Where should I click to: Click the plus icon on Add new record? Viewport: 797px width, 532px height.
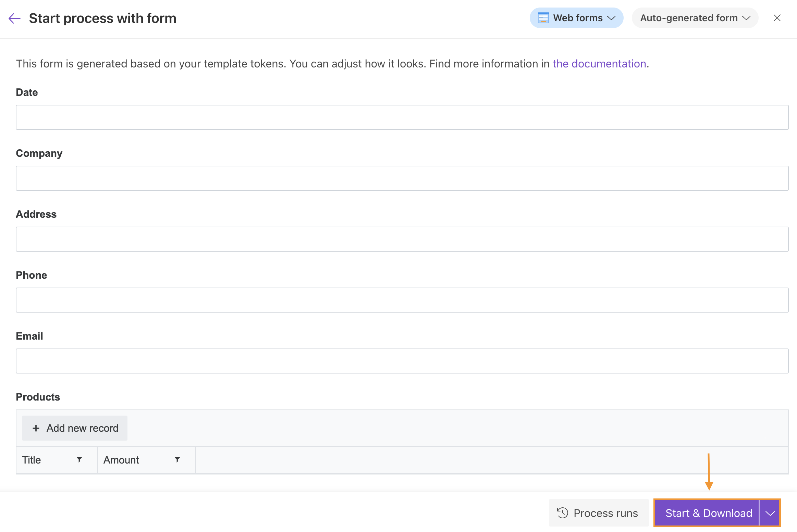tap(36, 428)
